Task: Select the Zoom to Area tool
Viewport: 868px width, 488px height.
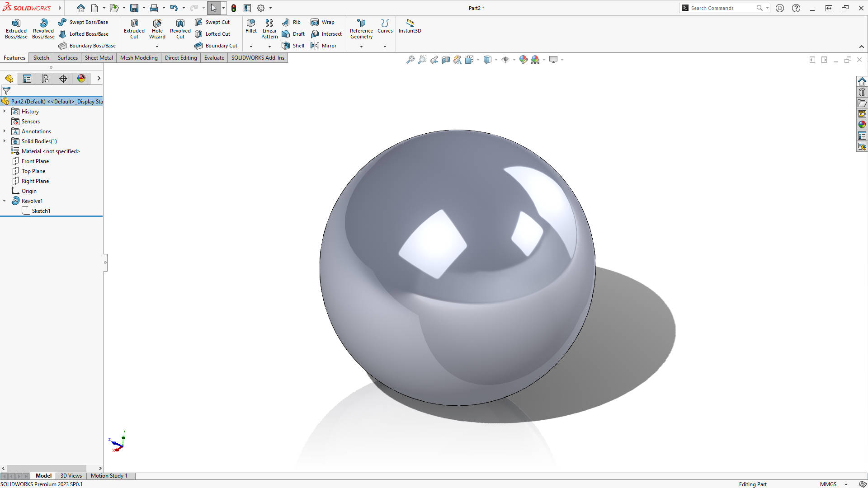Action: (422, 59)
